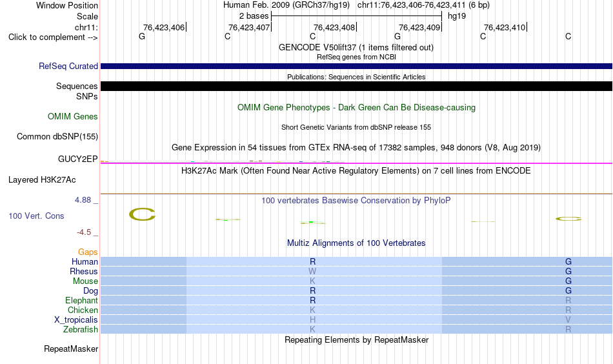Click the RepeatMasker track label

coord(71,349)
